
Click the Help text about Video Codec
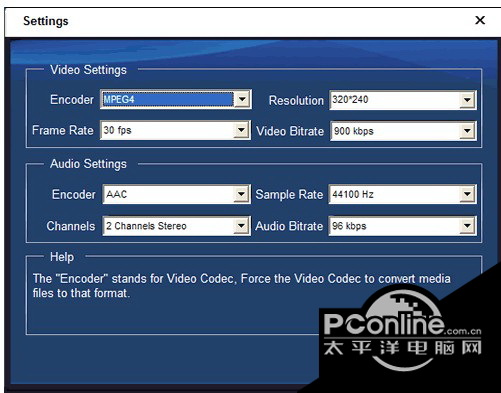[242, 286]
